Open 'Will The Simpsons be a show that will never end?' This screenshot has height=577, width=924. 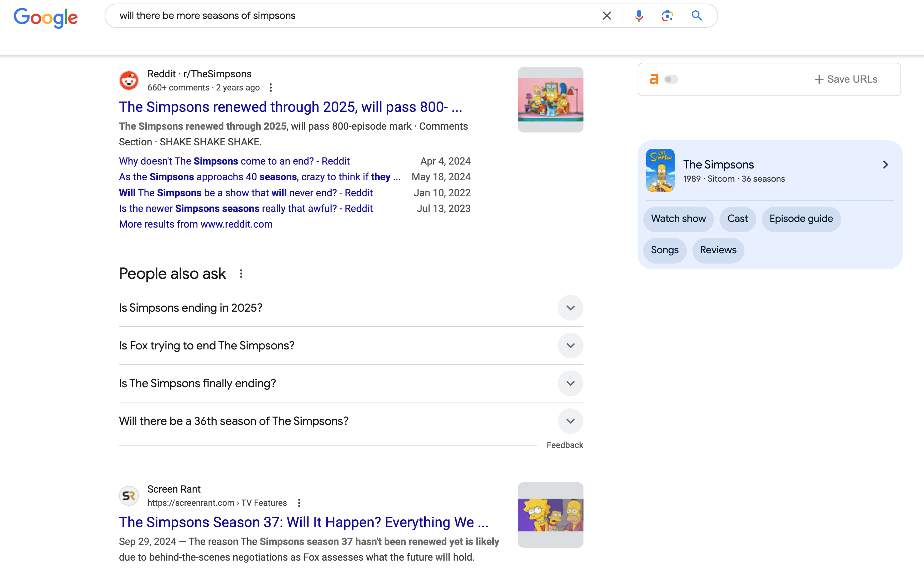point(245,193)
